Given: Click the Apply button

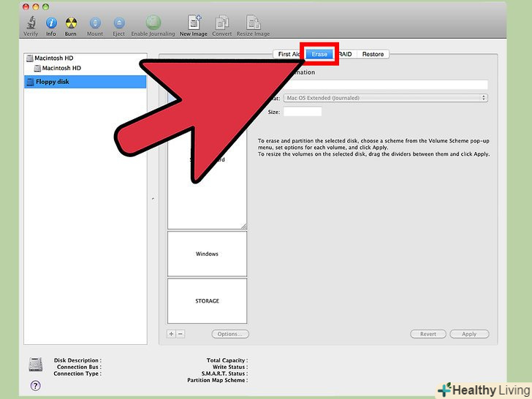Looking at the screenshot, I should [x=469, y=334].
